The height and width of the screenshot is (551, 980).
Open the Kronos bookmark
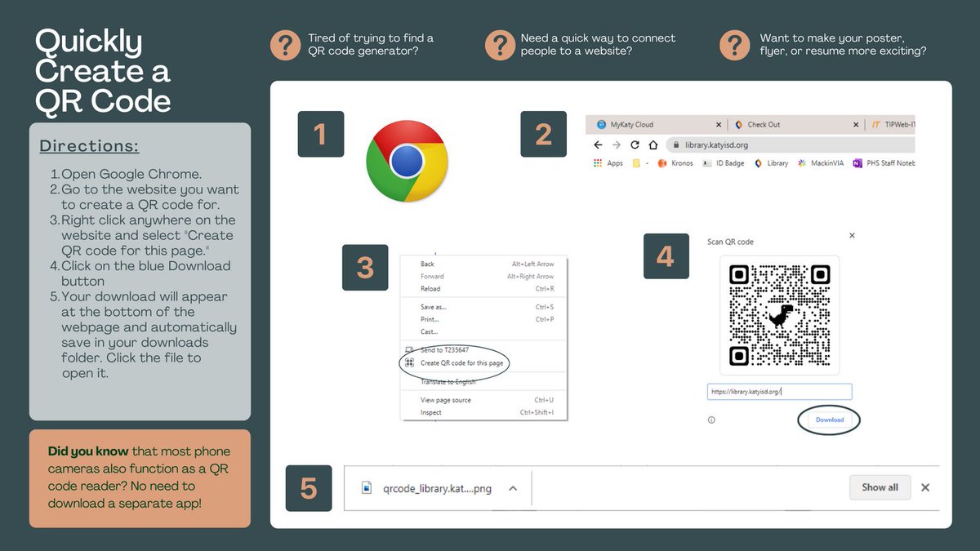(675, 163)
